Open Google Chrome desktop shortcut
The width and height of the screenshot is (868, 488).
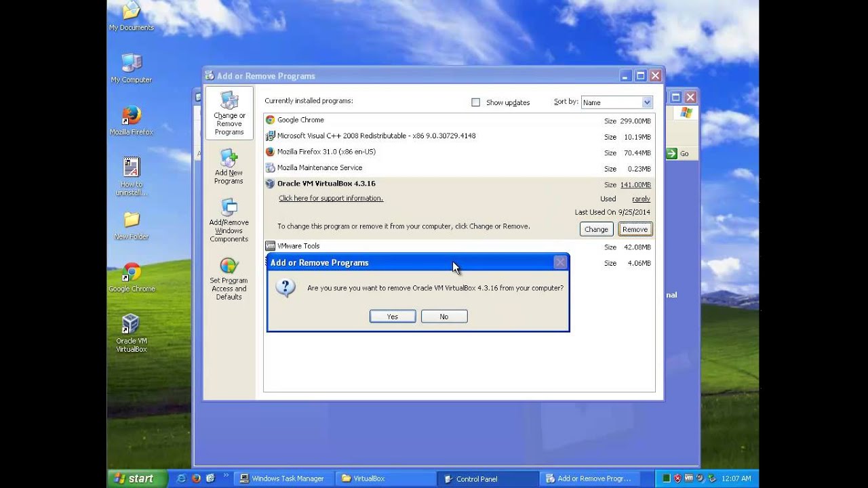pos(132,278)
